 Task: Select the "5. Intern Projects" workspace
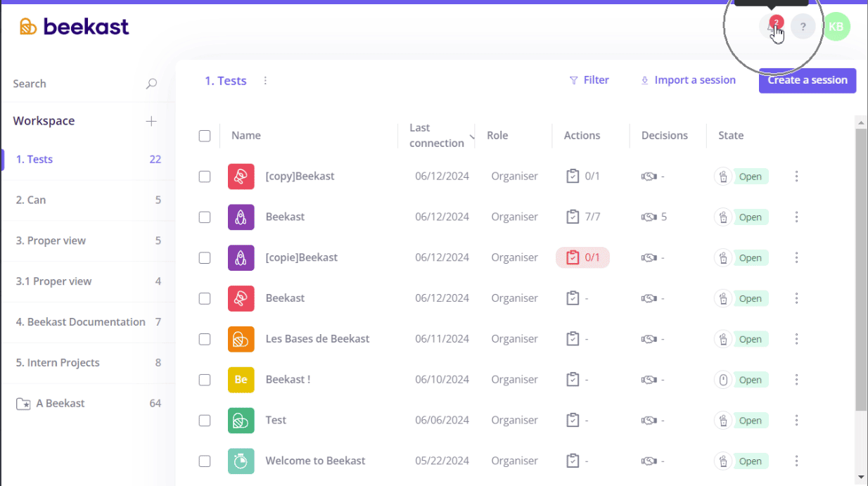click(88, 363)
